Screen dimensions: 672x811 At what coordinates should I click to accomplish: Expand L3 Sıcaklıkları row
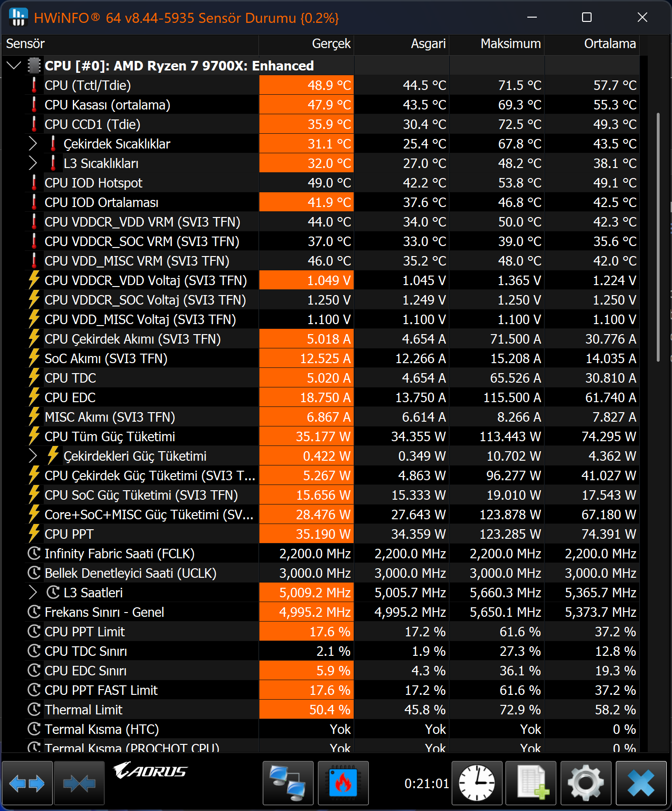tap(32, 163)
